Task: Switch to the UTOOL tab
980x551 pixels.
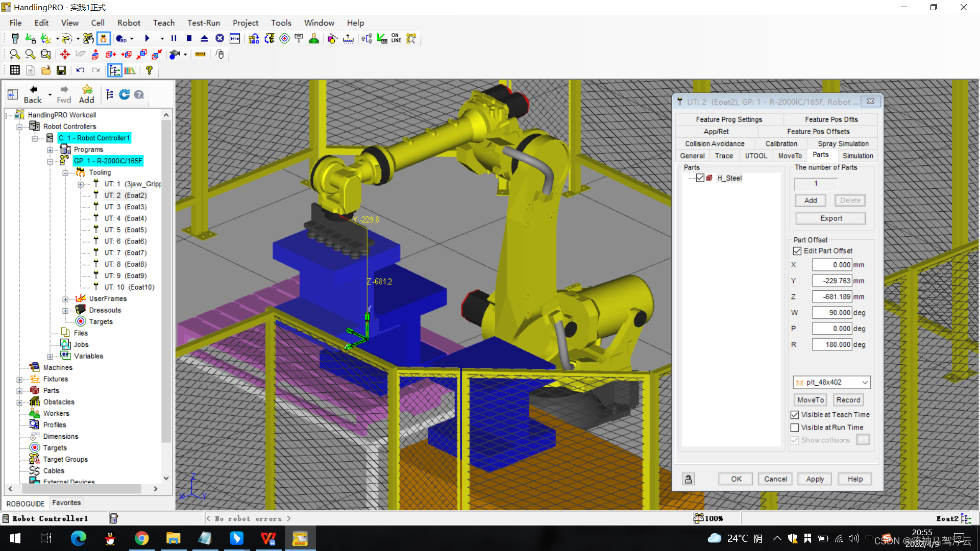Action: click(756, 156)
